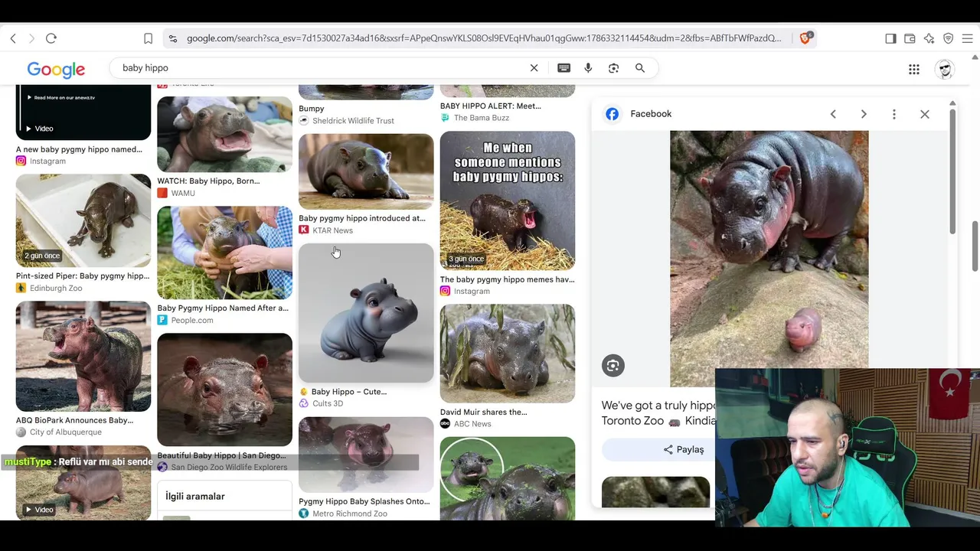Open 'Beautiful Baby Hippo | San Diego...' thumbnail
The image size is (980, 551).
click(x=224, y=390)
